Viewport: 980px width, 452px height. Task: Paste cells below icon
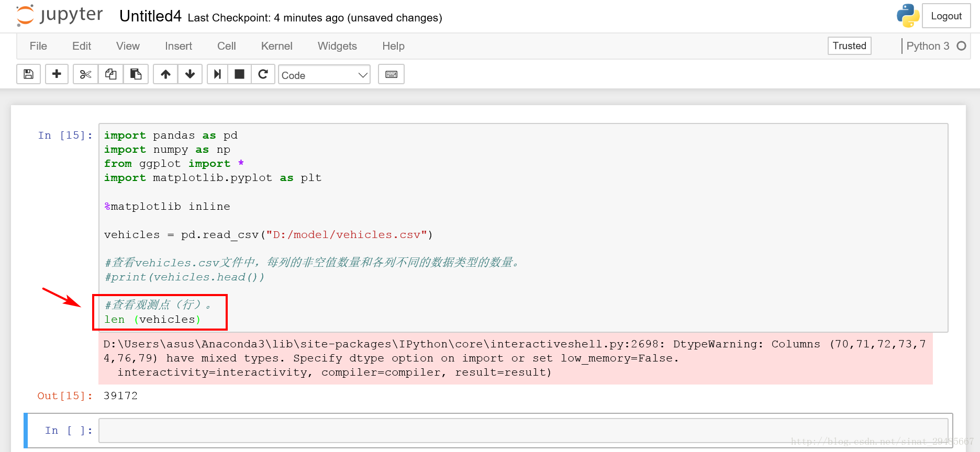pos(136,74)
